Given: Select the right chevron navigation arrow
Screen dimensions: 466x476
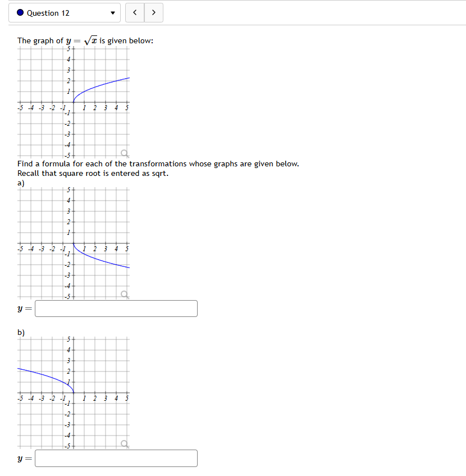Looking at the screenshot, I should coord(152,12).
